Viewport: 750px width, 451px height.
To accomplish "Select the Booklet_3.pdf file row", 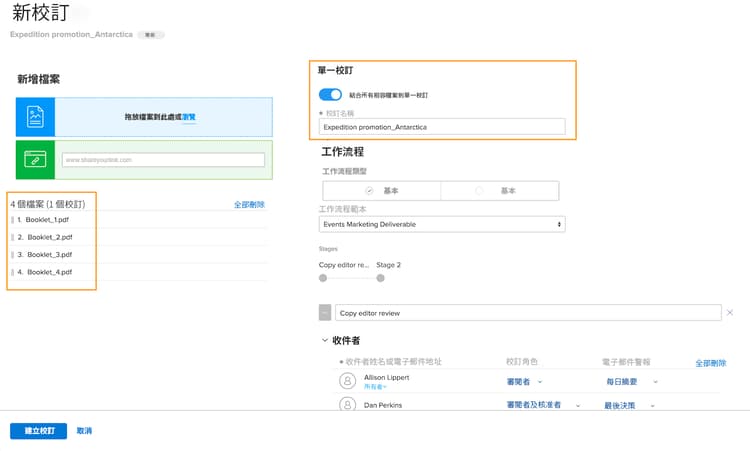I will (x=139, y=254).
